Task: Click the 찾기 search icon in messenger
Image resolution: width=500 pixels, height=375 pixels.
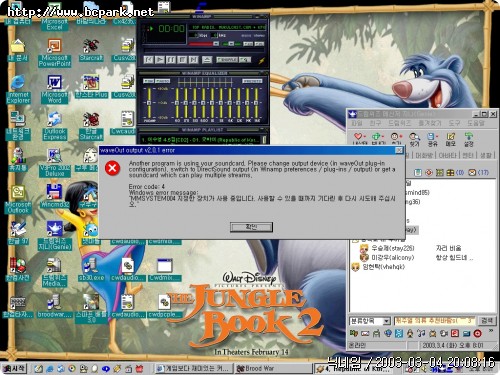Action: click(x=414, y=139)
